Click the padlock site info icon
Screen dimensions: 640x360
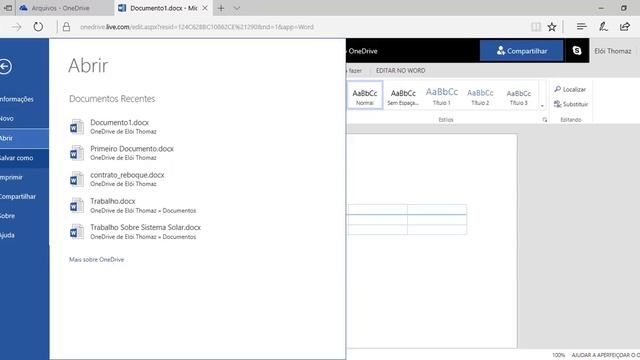tap(66, 27)
